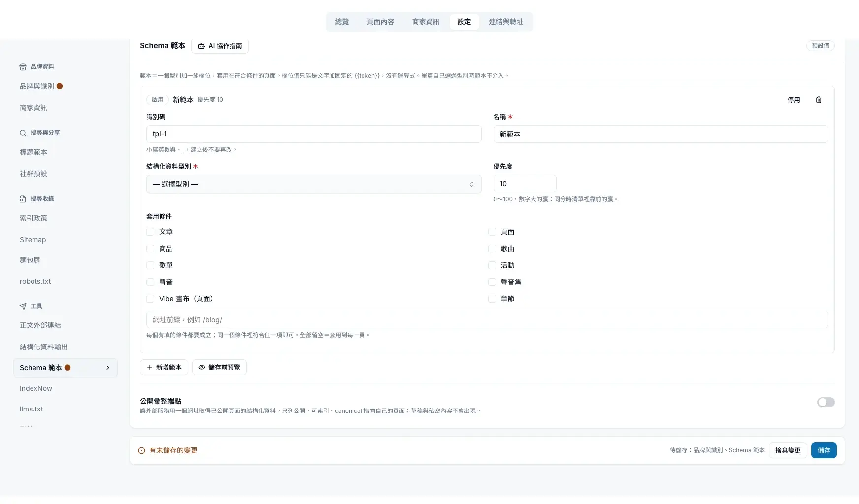Open 索引政策 in the sidebar
The image size is (859, 504).
[33, 218]
